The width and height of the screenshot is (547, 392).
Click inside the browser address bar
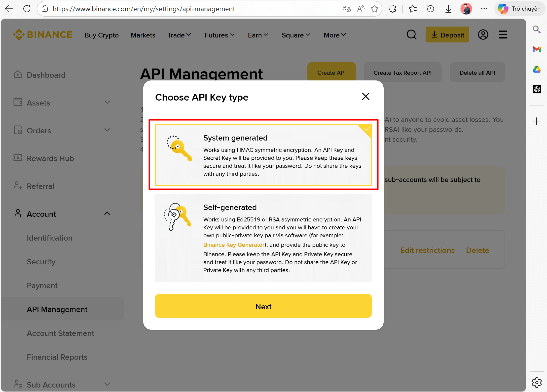(x=144, y=9)
